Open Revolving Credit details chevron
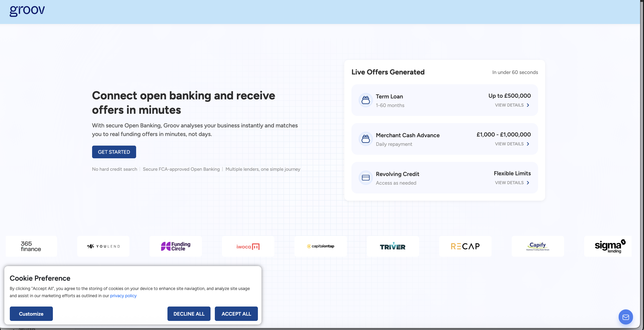The image size is (644, 330). pos(528,183)
